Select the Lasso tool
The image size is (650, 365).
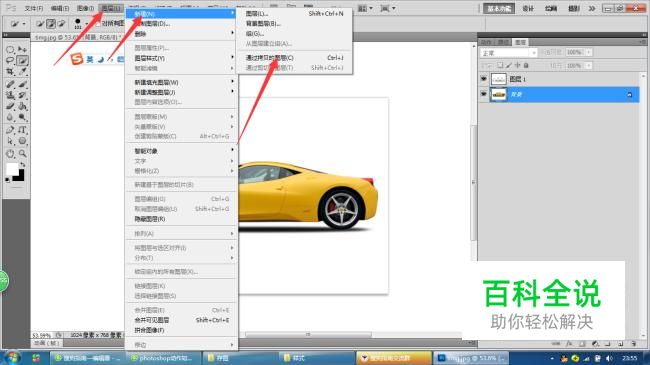coord(10,61)
